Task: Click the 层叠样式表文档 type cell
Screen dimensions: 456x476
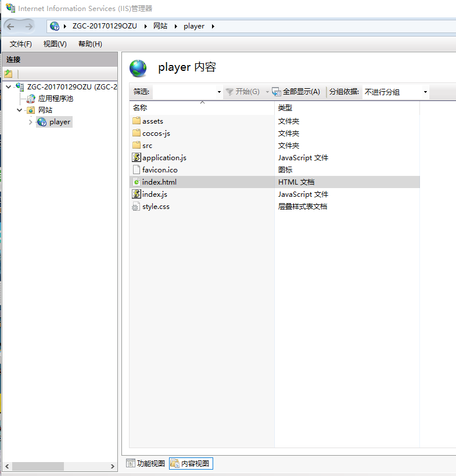Action: pyautogui.click(x=303, y=207)
